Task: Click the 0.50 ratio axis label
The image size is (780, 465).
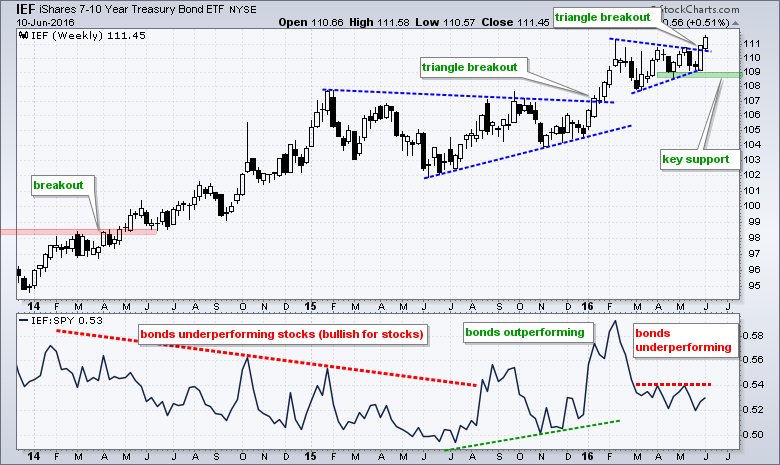Action: pos(753,435)
